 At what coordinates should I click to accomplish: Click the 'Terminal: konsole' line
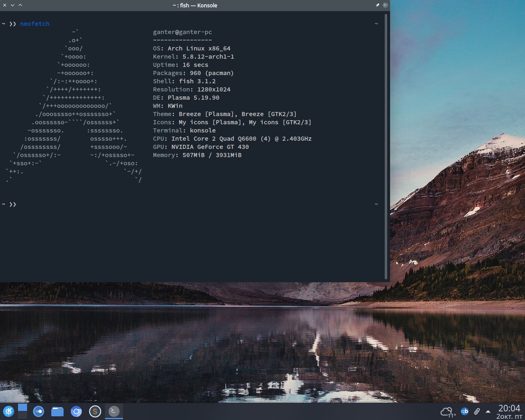(x=184, y=130)
